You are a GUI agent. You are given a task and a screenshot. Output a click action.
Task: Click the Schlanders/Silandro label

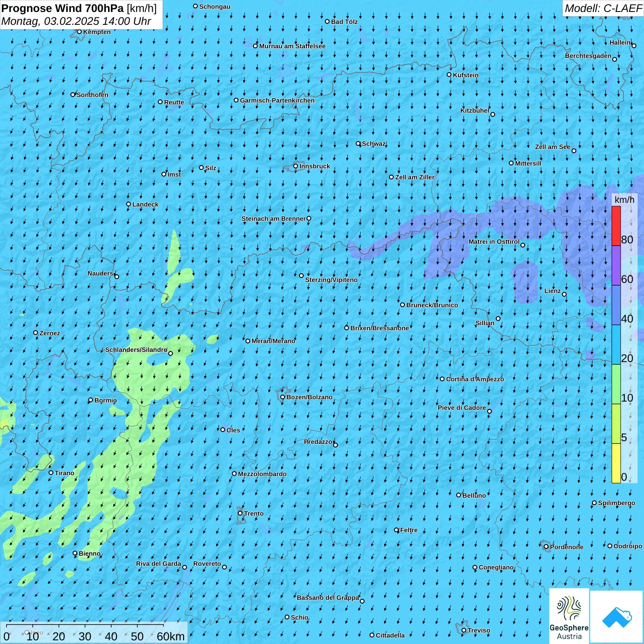136,350
